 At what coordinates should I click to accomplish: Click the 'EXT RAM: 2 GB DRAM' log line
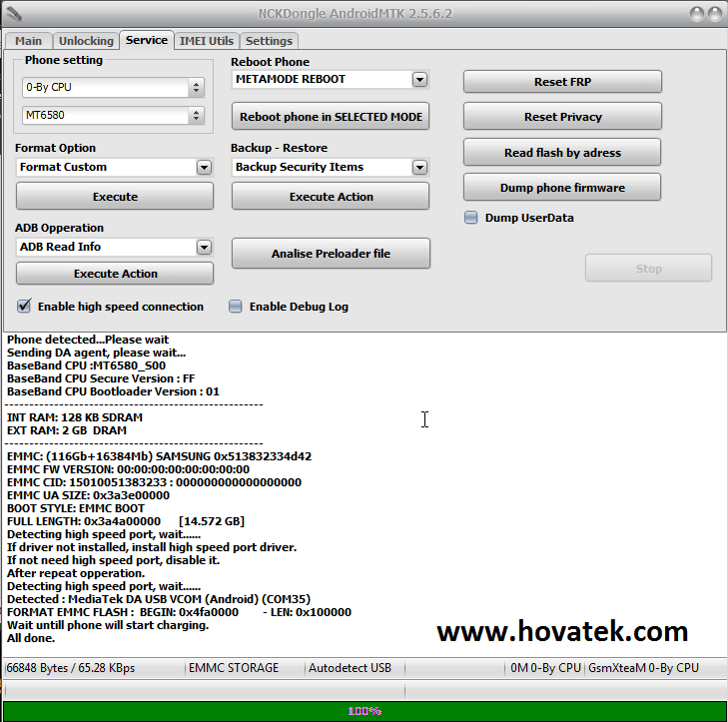pyautogui.click(x=66, y=430)
